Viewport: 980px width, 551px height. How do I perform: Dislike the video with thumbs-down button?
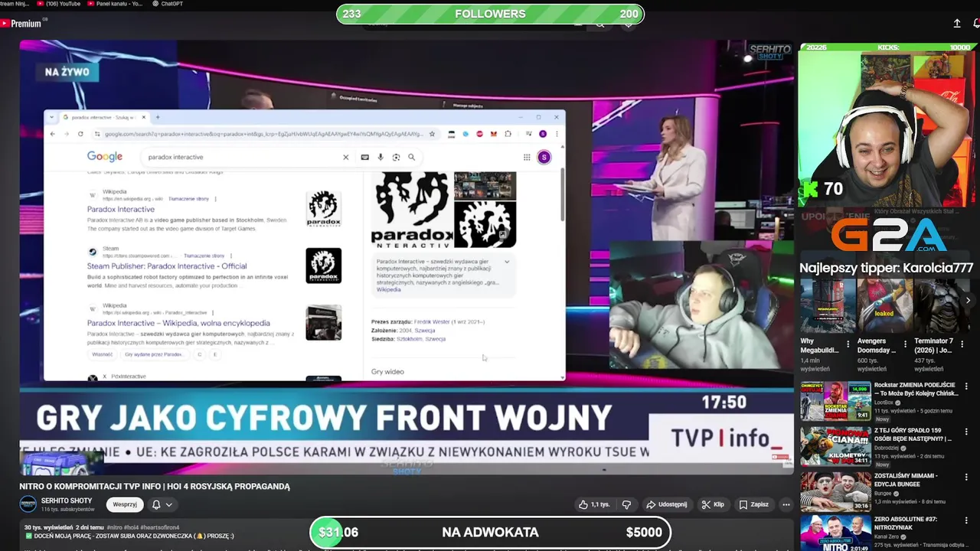coord(626,504)
